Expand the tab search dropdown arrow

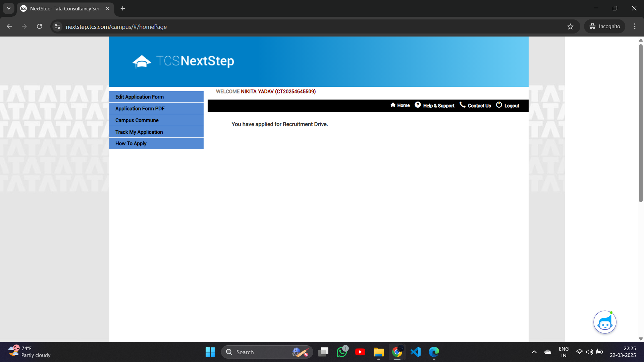coord(9,8)
